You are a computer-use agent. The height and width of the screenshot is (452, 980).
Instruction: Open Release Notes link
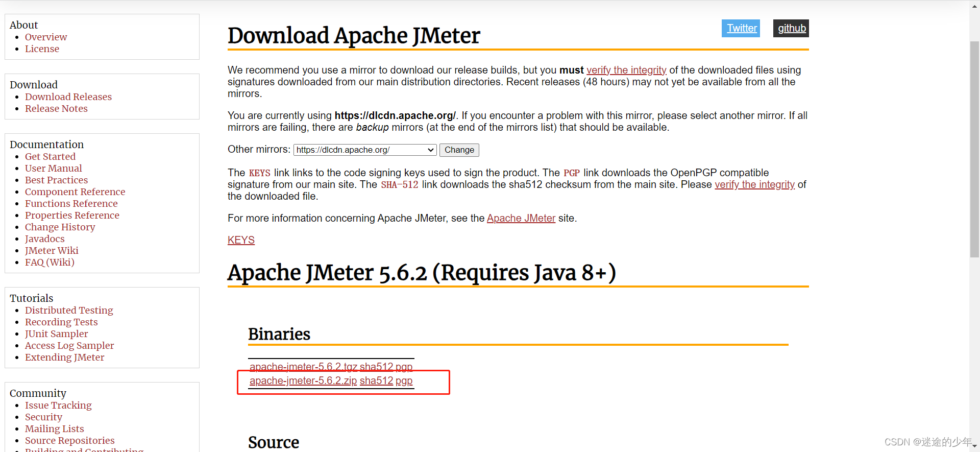pyautogui.click(x=56, y=108)
